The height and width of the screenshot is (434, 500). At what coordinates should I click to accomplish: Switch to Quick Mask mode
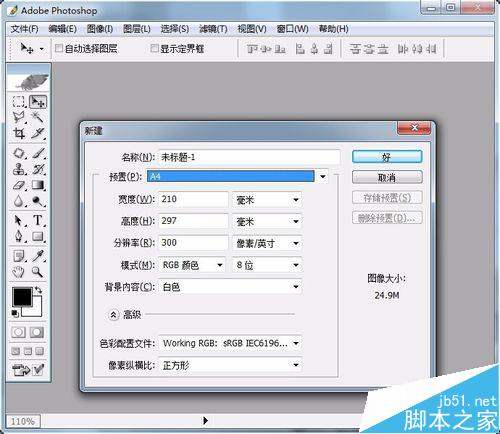pos(37,332)
